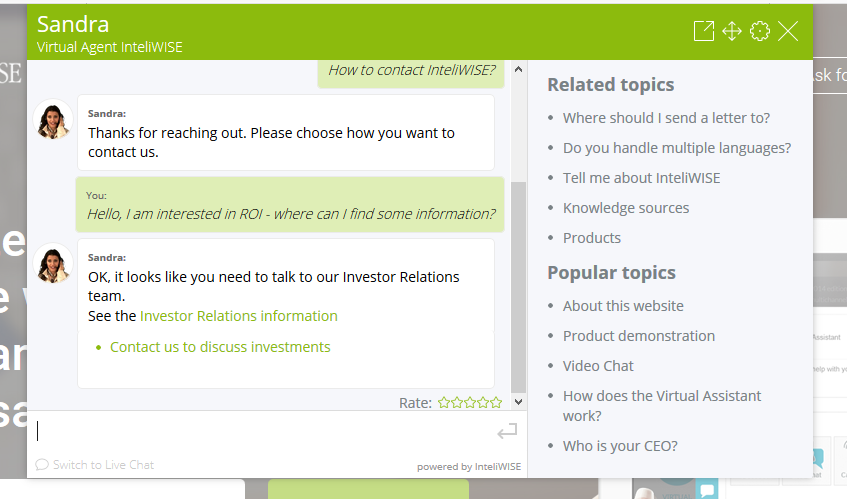Click Sandra's avatar beside the Investor Relations reply
847x499 pixels.
click(x=53, y=263)
